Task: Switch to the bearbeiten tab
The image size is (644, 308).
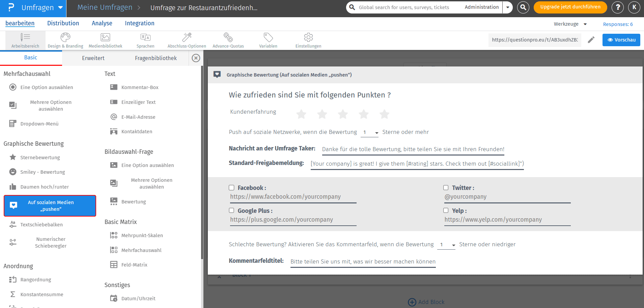Action: click(20, 23)
